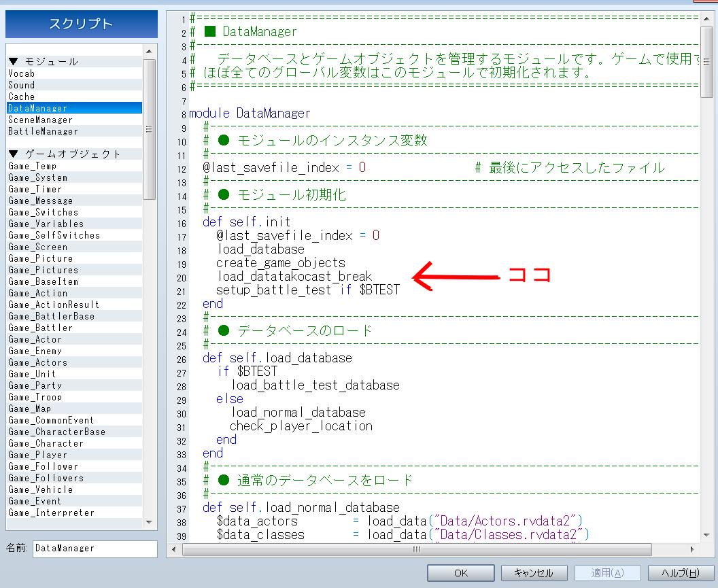Select Game_CharacterBase script

75,432
